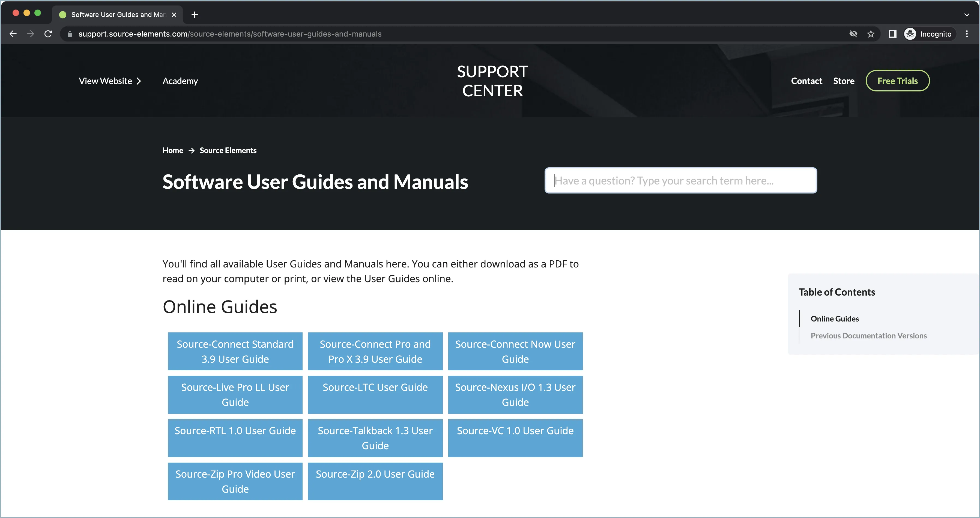Open the Store link
Image resolution: width=980 pixels, height=518 pixels.
click(844, 81)
